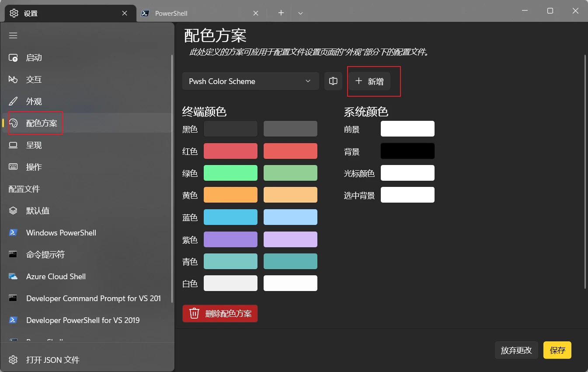Click the rename scheme icon button
This screenshot has height=372, width=588.
333,81
